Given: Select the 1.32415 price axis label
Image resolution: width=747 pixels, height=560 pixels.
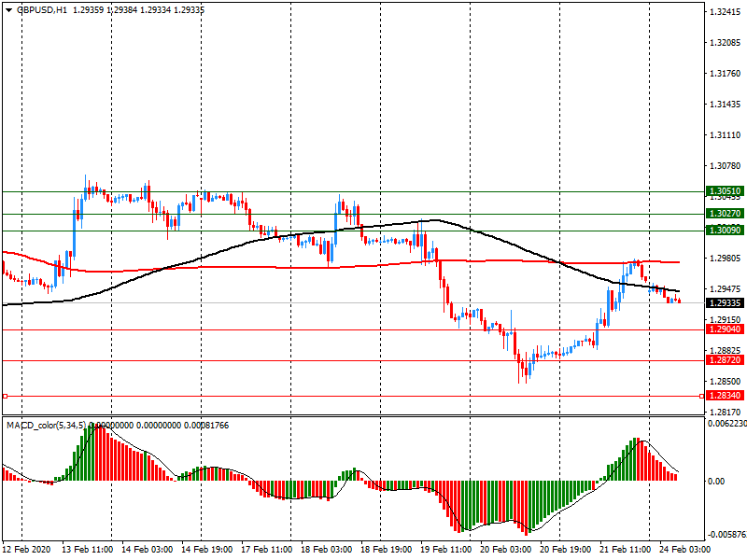Looking at the screenshot, I should coord(726,12).
